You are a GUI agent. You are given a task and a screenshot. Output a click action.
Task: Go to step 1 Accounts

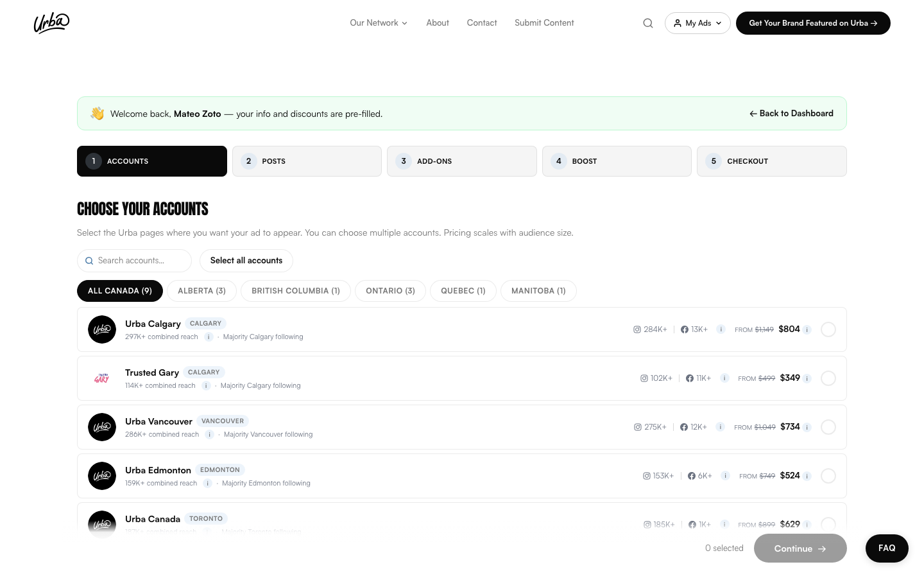[152, 161]
